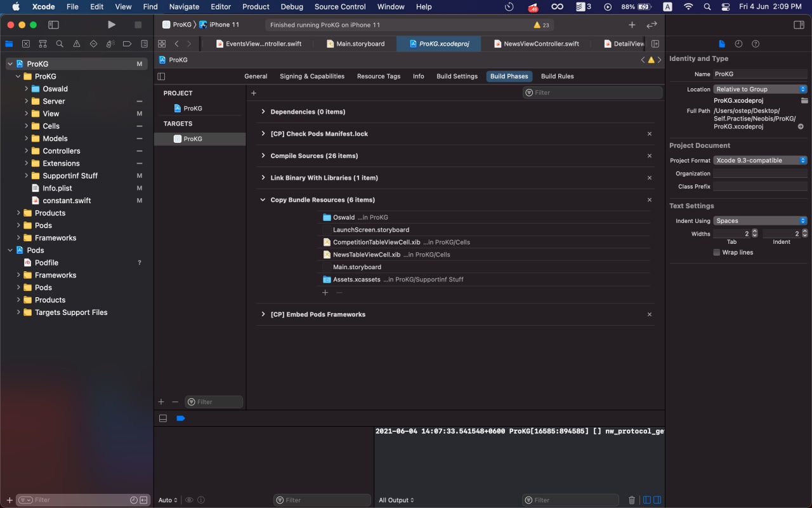The height and width of the screenshot is (508, 812).
Task: Show full path in Finder arrow
Action: point(801,126)
